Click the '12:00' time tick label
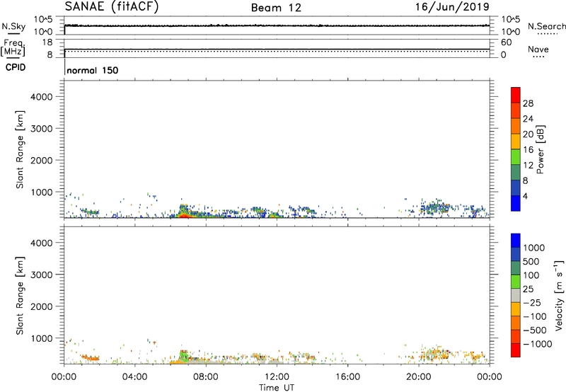Image resolution: width=566 pixels, height=392 pixels. [x=277, y=377]
